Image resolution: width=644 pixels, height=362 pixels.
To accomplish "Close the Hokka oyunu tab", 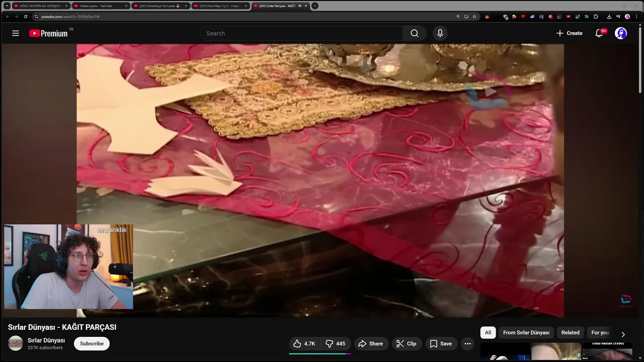I will click(x=126, y=6).
